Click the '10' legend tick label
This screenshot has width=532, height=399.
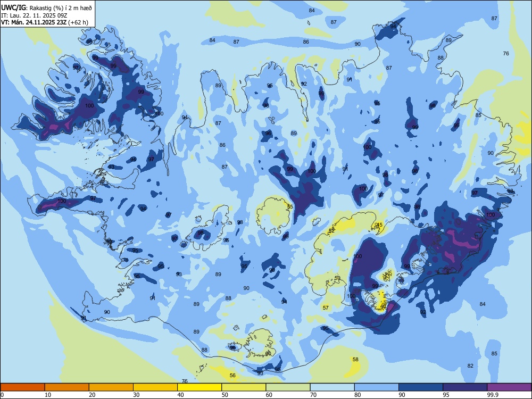click(x=48, y=395)
